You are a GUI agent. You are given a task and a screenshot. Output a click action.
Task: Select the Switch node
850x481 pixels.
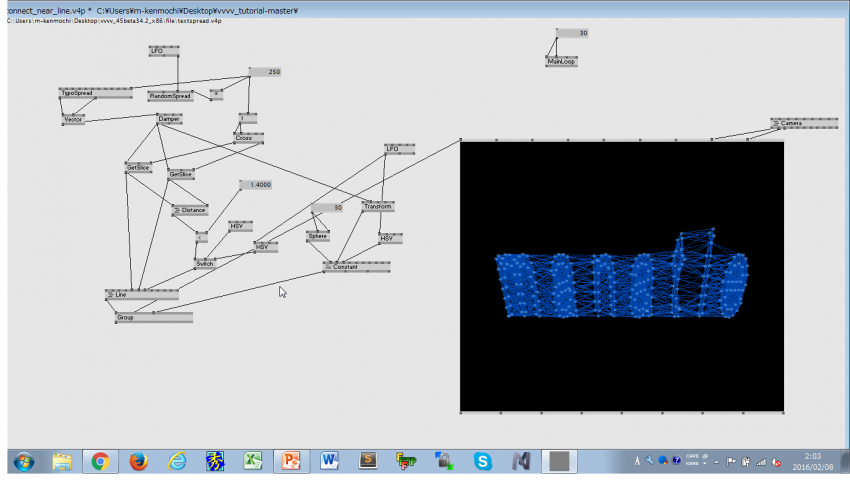(x=204, y=262)
